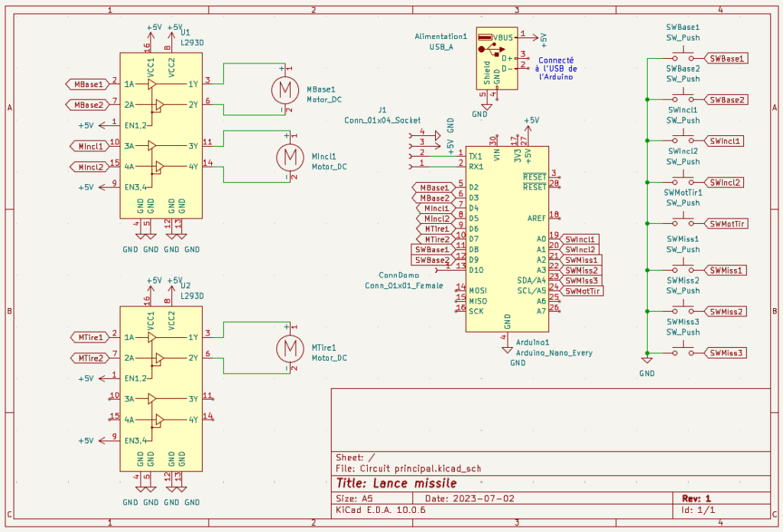Click the "KiCad E.D.A. 10.0.6" text
This screenshot has width=783, height=532.
[x=381, y=510]
